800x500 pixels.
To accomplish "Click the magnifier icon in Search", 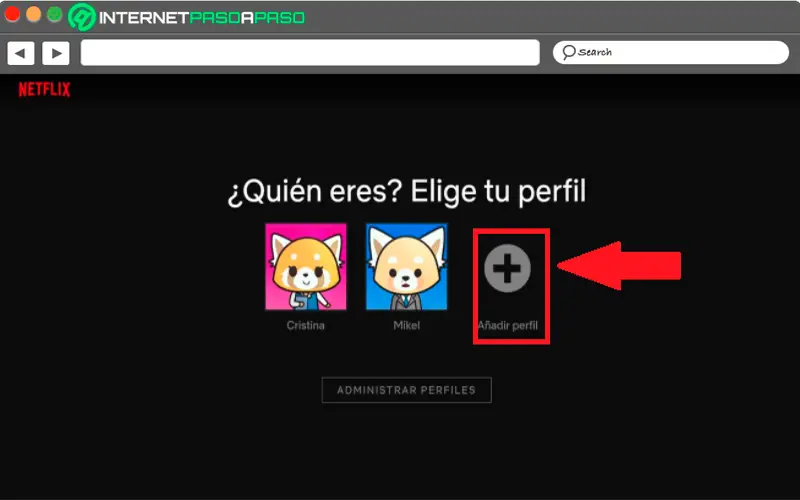I will tap(568, 52).
